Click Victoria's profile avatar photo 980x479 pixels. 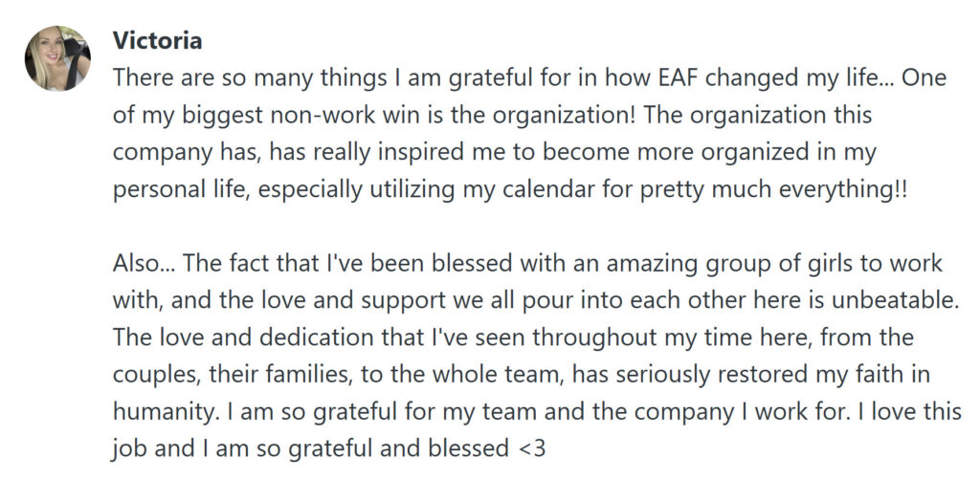point(57,57)
